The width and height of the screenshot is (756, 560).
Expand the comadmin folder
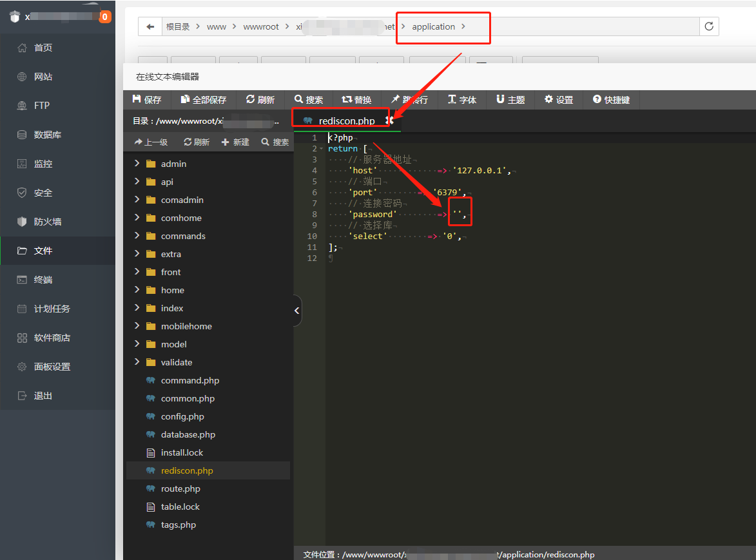pyautogui.click(x=137, y=200)
